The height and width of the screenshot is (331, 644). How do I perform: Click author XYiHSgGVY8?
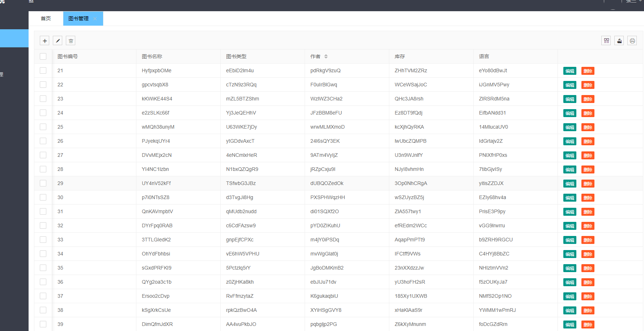tap(326, 310)
